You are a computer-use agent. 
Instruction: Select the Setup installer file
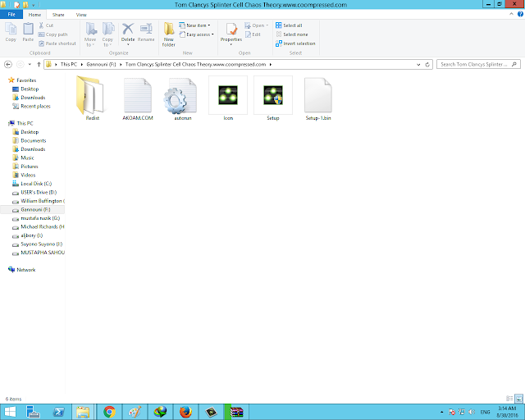point(273,98)
